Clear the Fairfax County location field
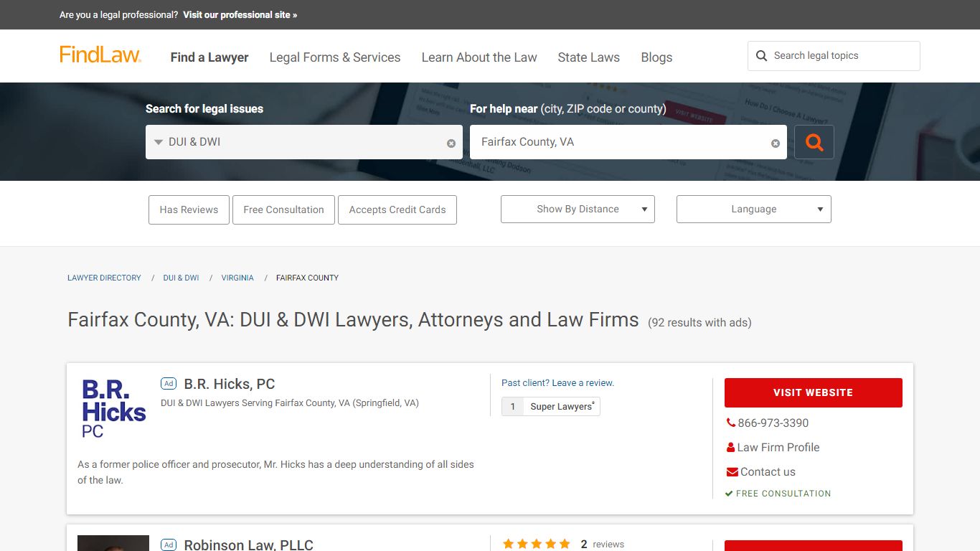980x551 pixels. pyautogui.click(x=776, y=143)
